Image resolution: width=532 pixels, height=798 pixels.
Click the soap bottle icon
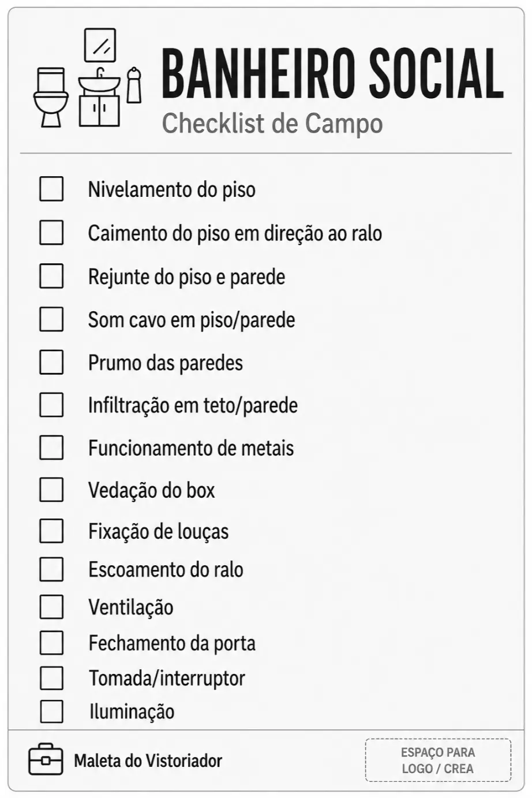coord(134,85)
